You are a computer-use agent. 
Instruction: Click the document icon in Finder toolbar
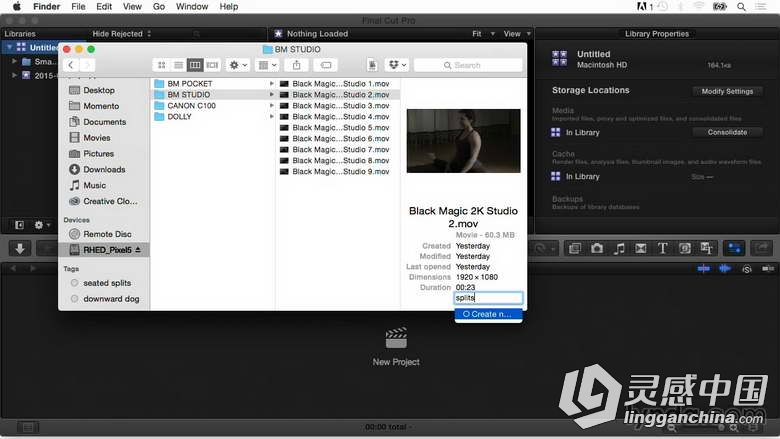(372, 65)
